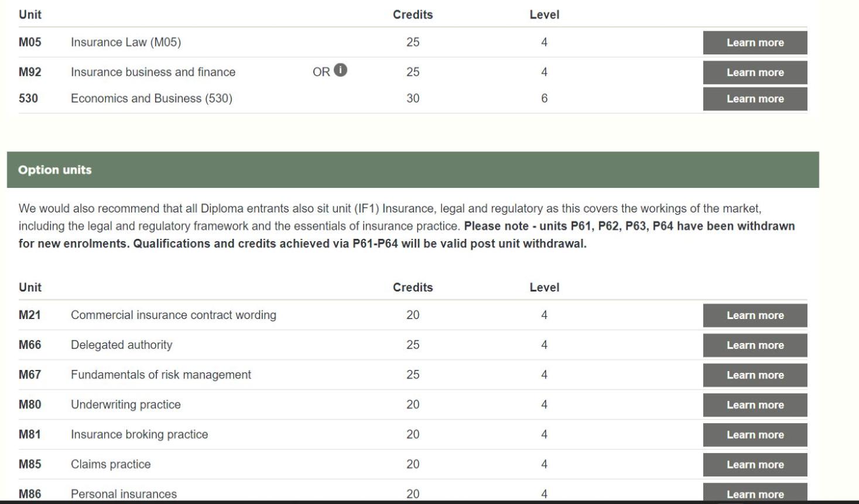Click the info icon next to OR

point(341,70)
